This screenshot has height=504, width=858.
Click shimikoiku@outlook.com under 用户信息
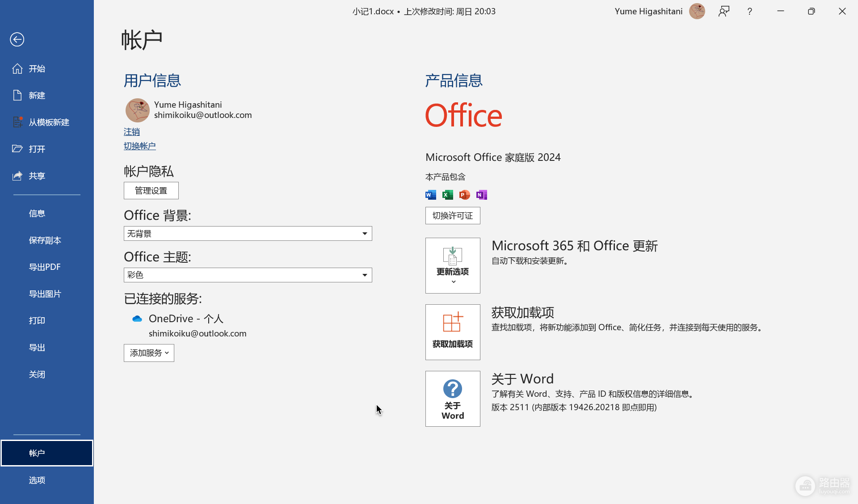pos(203,115)
